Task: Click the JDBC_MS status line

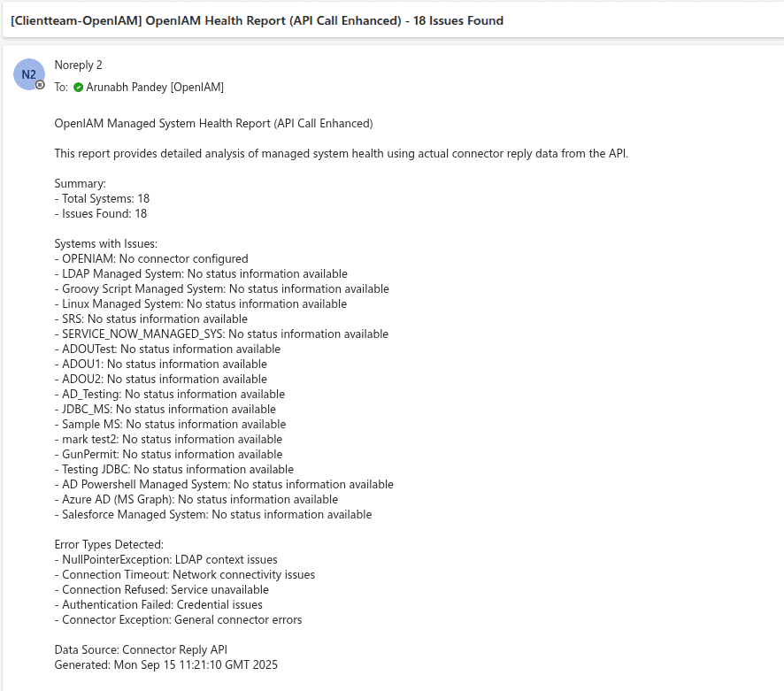Action: pos(165,410)
